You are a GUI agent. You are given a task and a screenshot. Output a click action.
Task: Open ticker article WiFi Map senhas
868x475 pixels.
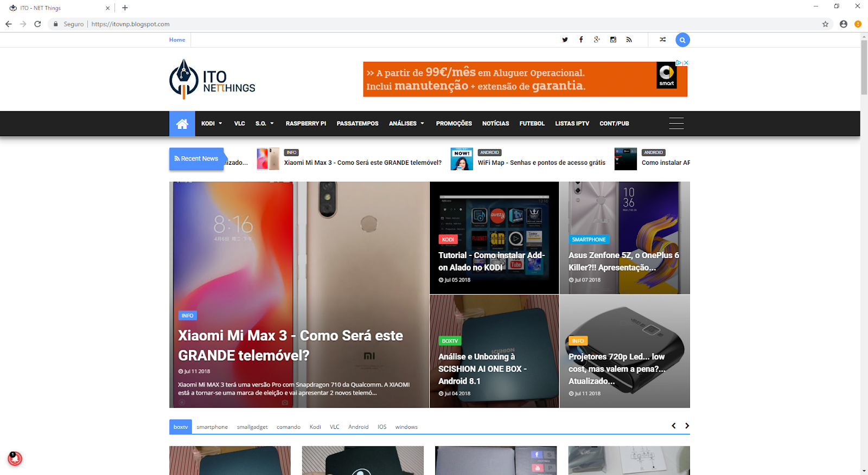click(x=541, y=163)
